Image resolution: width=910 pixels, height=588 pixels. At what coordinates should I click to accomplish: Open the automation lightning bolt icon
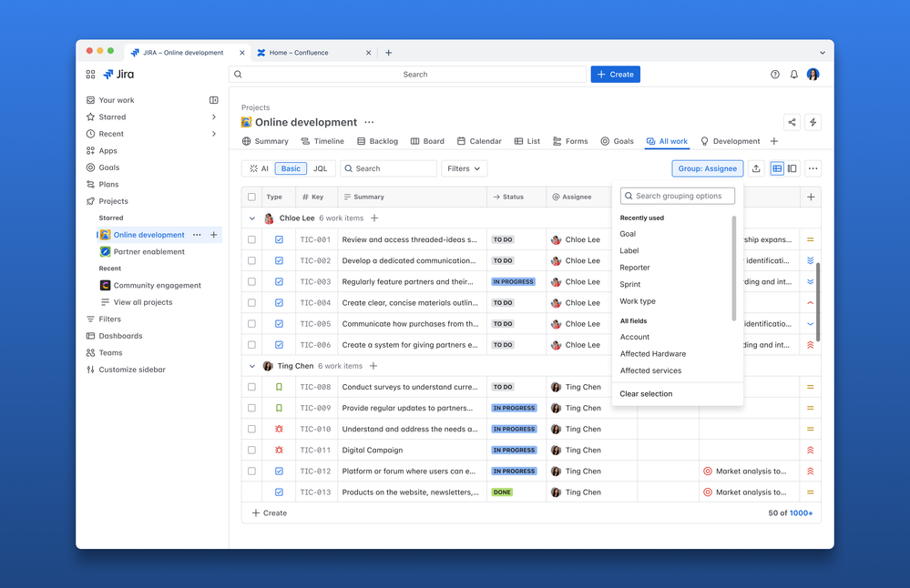click(x=813, y=122)
